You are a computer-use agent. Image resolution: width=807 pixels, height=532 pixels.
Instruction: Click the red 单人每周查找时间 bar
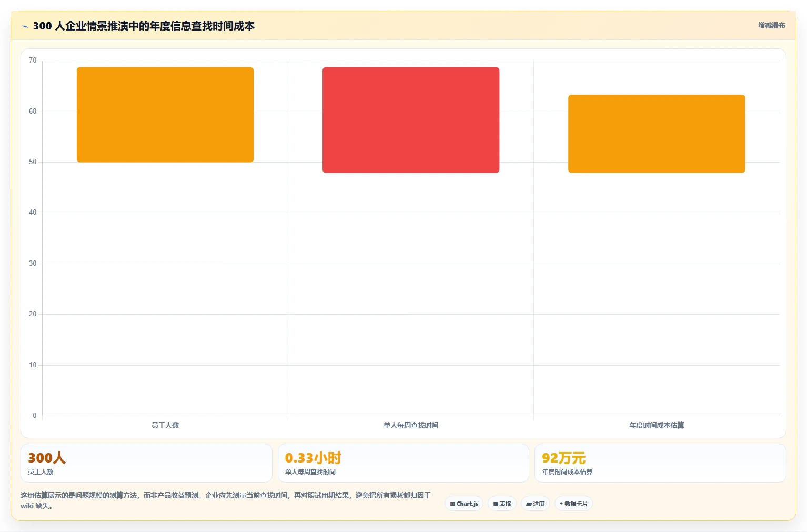point(411,120)
